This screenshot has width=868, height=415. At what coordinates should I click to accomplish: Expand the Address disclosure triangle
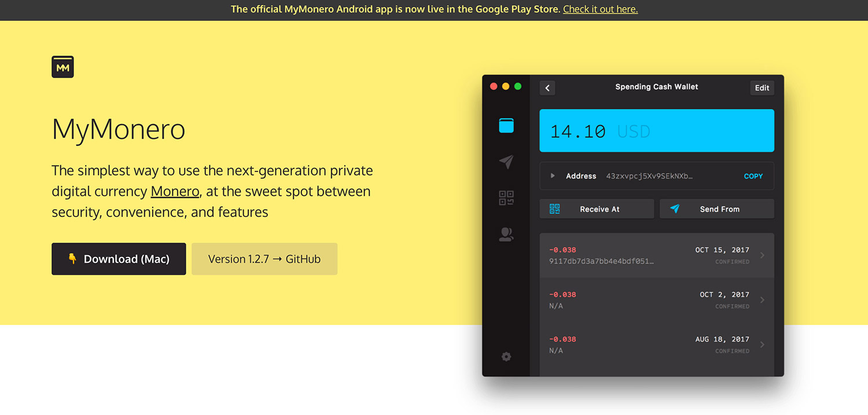553,176
